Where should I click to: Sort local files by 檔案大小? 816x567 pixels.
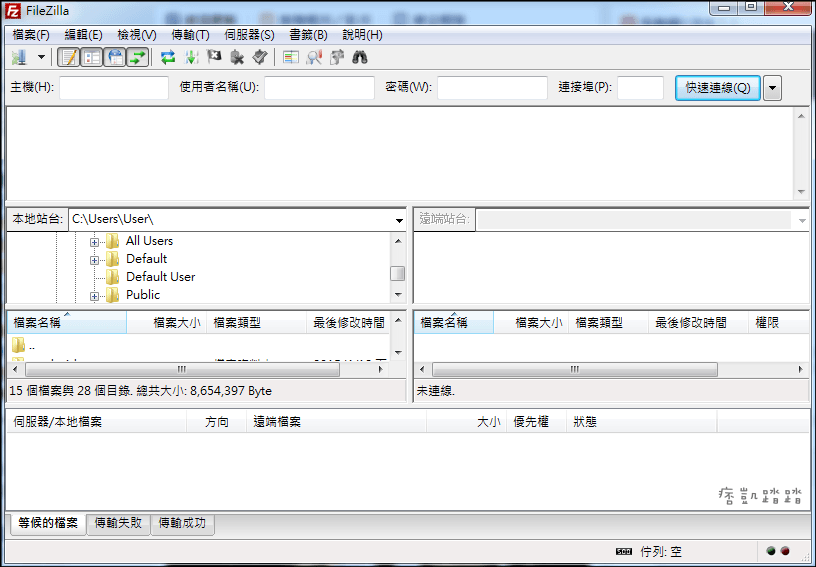(x=167, y=323)
